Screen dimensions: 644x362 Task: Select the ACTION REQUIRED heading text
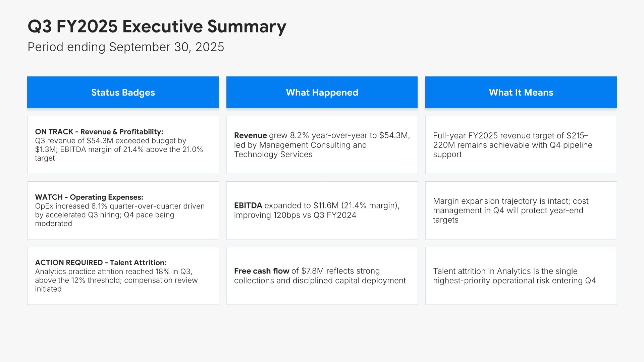point(101,262)
